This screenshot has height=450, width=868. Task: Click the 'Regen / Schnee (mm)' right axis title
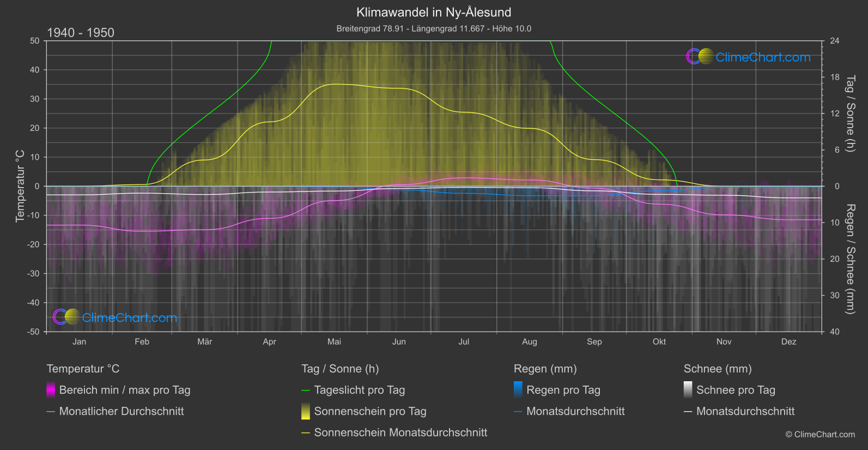[x=850, y=259]
